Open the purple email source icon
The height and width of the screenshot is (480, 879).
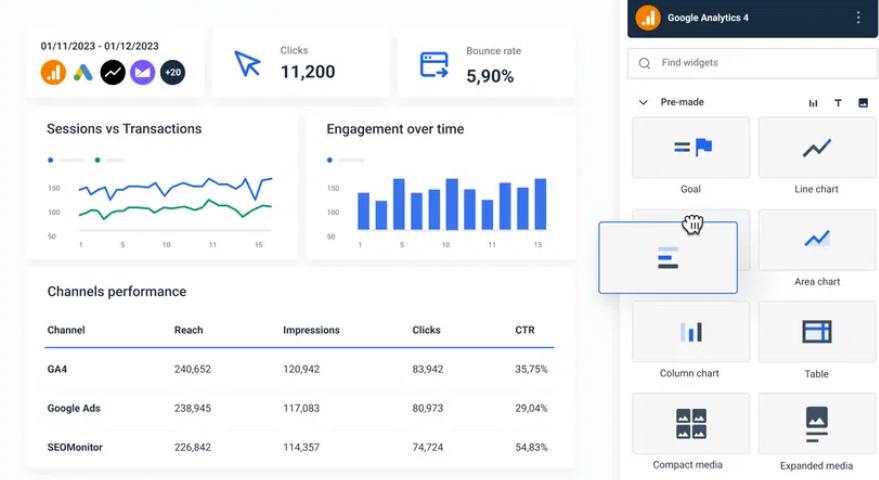(x=142, y=72)
